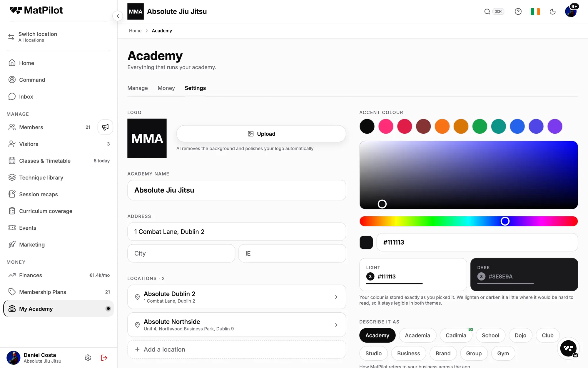
Task: Select the Dojo description chip
Action: click(520, 335)
